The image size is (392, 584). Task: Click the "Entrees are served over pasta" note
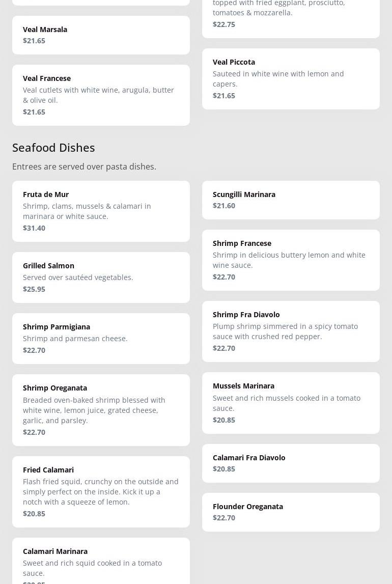(x=84, y=166)
